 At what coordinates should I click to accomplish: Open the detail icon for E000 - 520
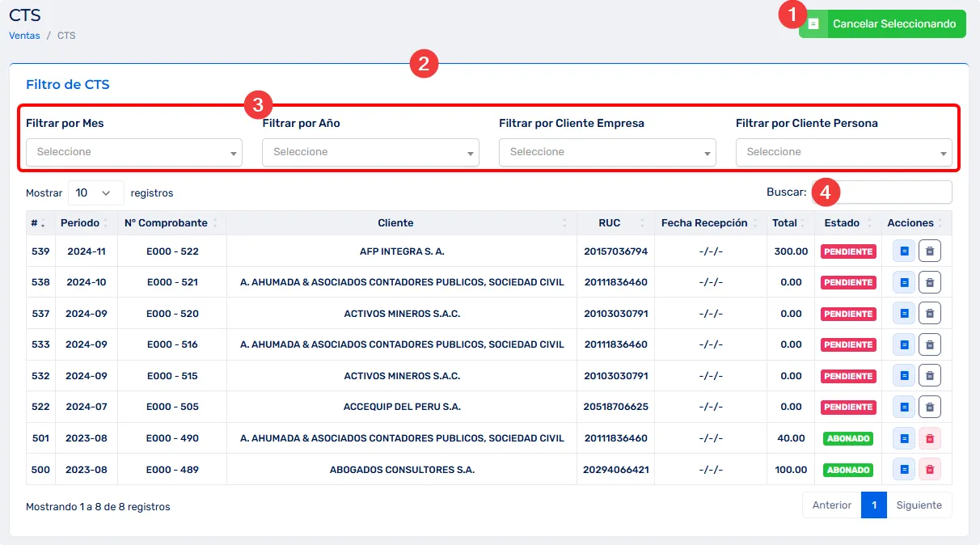(x=903, y=314)
